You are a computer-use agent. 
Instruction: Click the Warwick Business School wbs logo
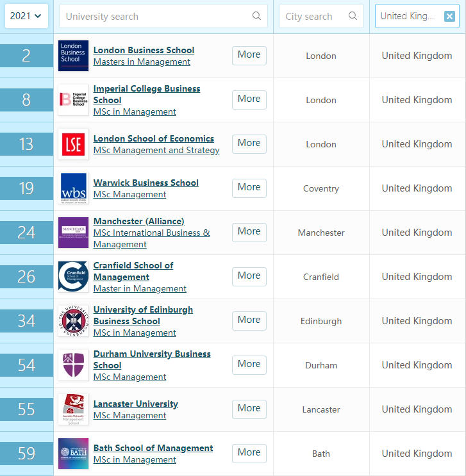[x=73, y=188]
